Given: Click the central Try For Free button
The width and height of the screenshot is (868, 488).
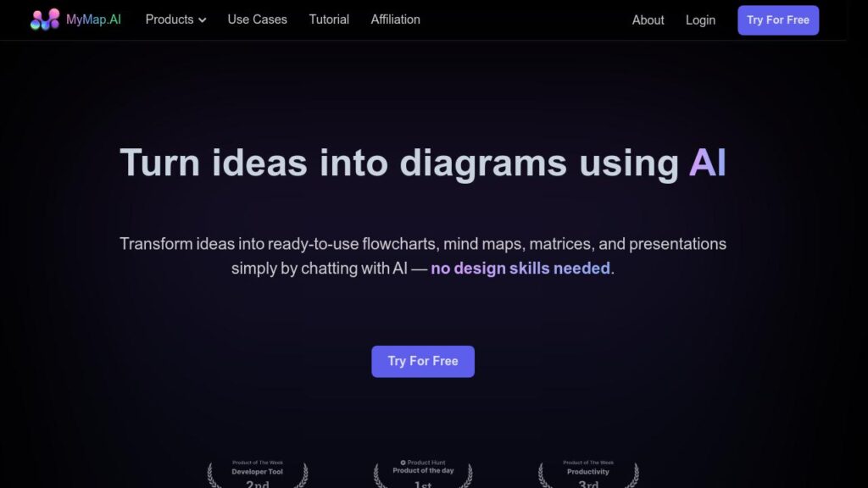Looking at the screenshot, I should [x=422, y=361].
